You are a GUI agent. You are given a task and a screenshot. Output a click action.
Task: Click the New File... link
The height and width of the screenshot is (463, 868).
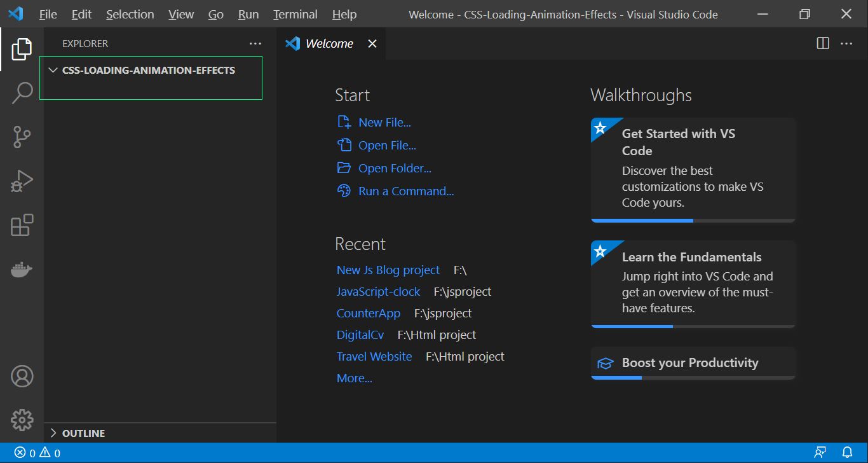(x=384, y=122)
